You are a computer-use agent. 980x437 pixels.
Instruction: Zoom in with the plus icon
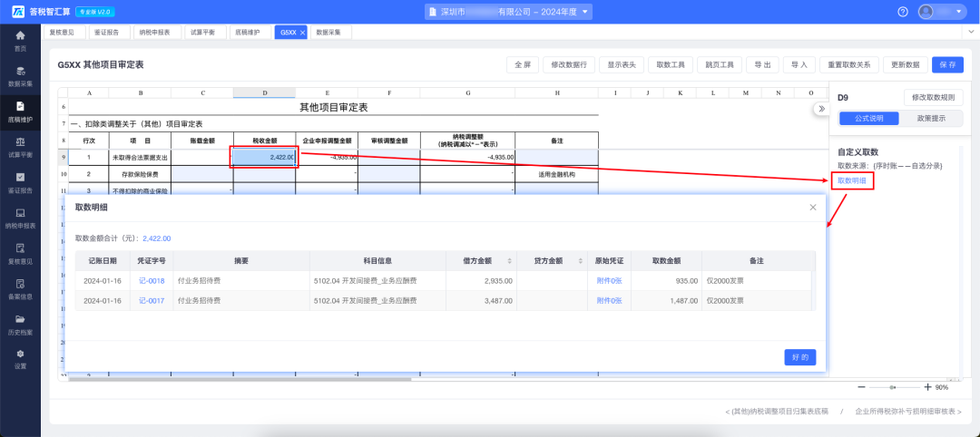927,387
